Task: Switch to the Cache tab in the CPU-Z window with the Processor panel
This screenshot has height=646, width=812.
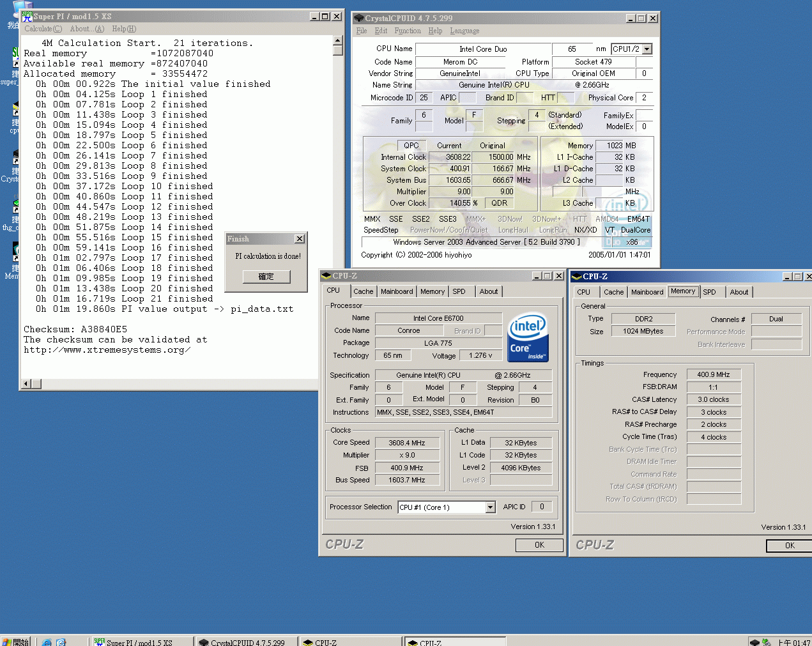Action: click(363, 291)
